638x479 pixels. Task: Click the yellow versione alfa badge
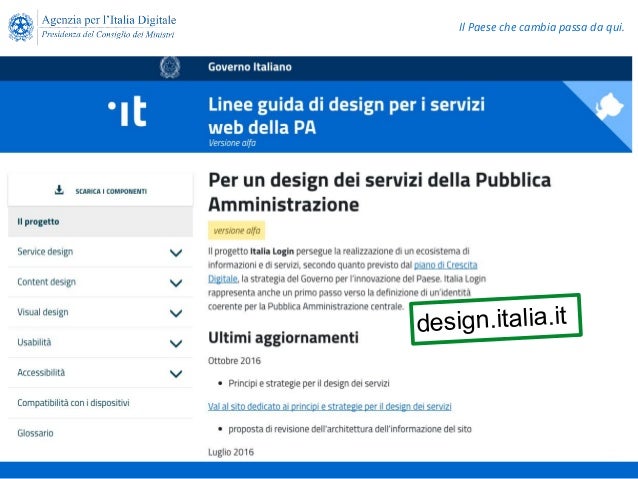pyautogui.click(x=237, y=231)
